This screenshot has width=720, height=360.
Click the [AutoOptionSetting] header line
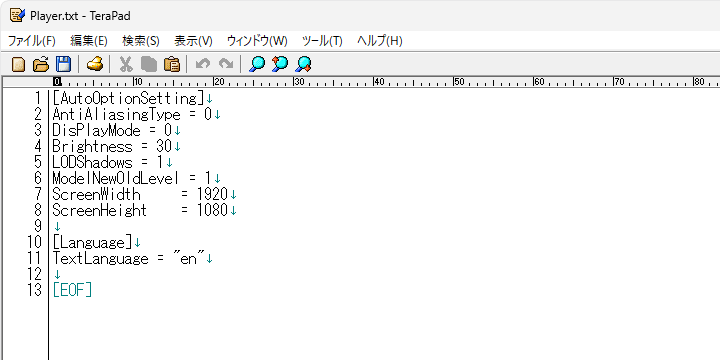click(128, 99)
